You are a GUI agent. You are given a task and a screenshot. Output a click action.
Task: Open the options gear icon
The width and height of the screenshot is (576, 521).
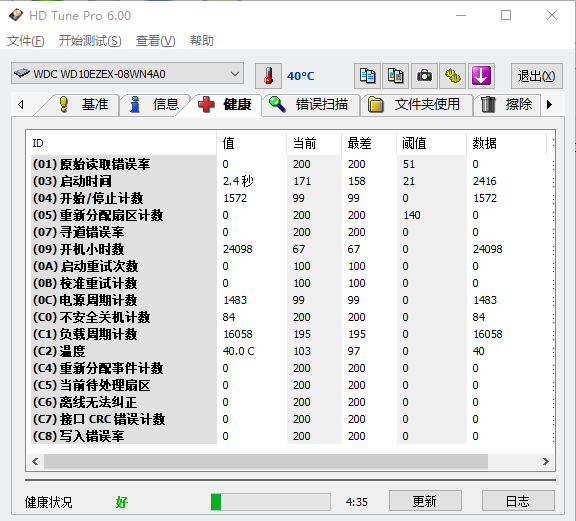[453, 76]
